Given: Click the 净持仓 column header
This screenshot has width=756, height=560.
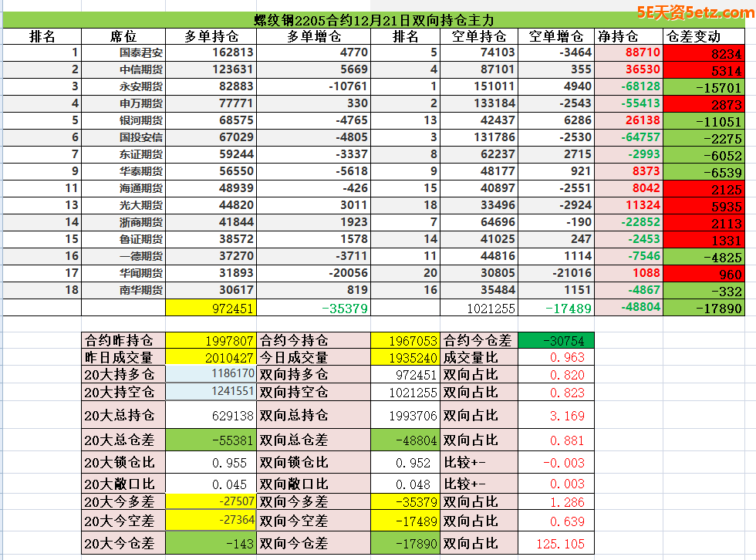Looking at the screenshot, I should (x=617, y=36).
